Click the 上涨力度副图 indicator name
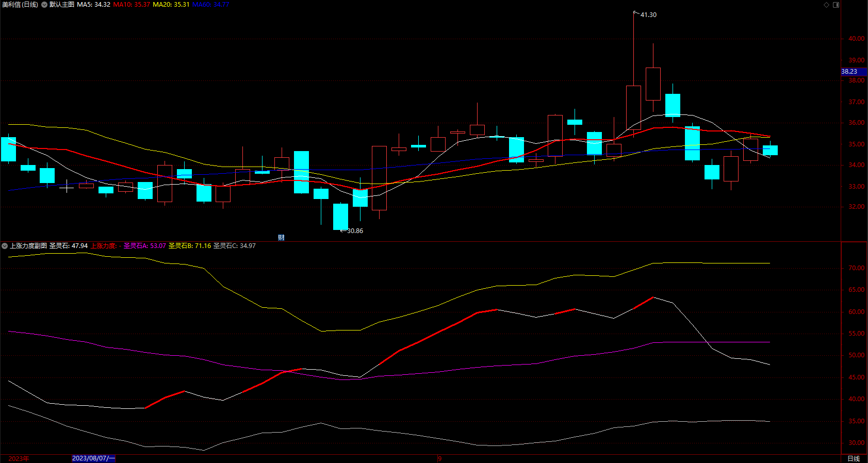Screen dimensions: 868x463 28,246
